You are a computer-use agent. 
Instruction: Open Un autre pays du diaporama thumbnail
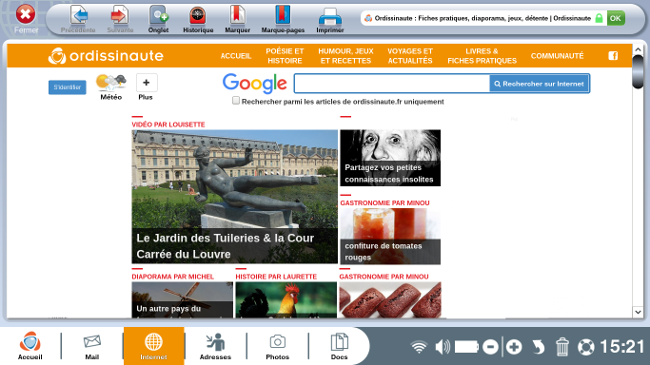(x=182, y=300)
